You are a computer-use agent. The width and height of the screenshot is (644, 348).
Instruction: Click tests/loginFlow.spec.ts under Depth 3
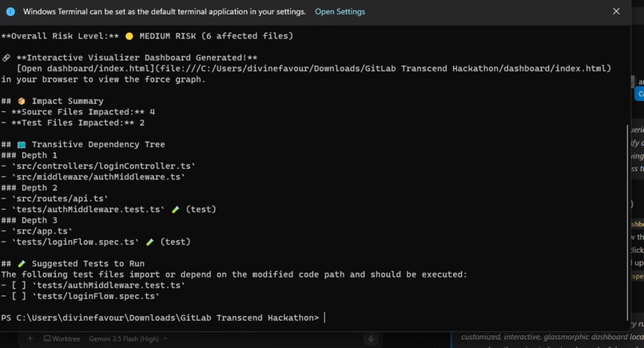point(75,242)
